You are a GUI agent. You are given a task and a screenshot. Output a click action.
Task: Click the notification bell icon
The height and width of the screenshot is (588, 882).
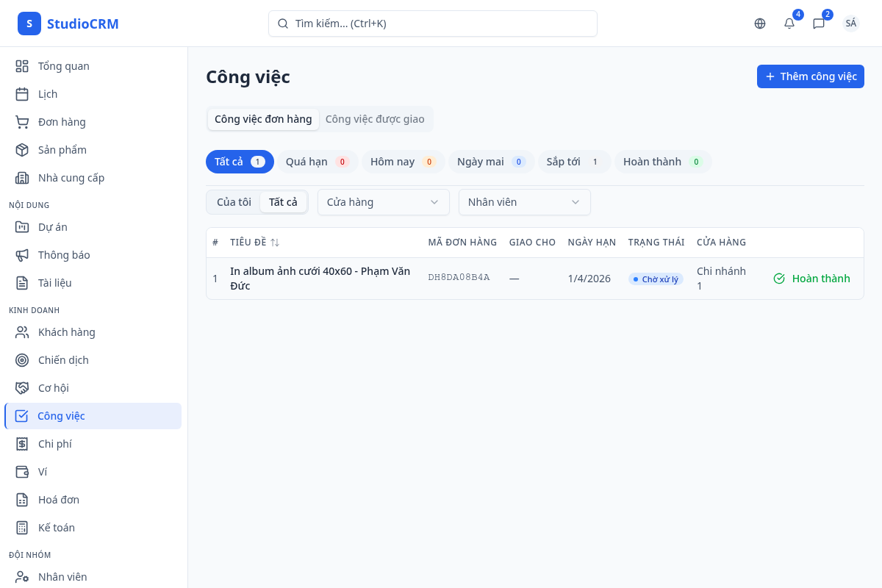789,24
